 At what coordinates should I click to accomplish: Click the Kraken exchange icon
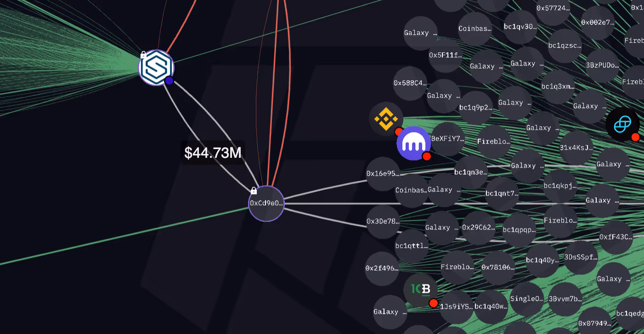pyautogui.click(x=413, y=143)
